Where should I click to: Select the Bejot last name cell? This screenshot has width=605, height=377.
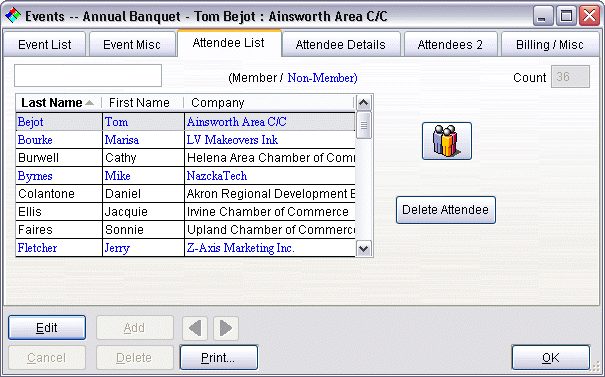tap(59, 122)
